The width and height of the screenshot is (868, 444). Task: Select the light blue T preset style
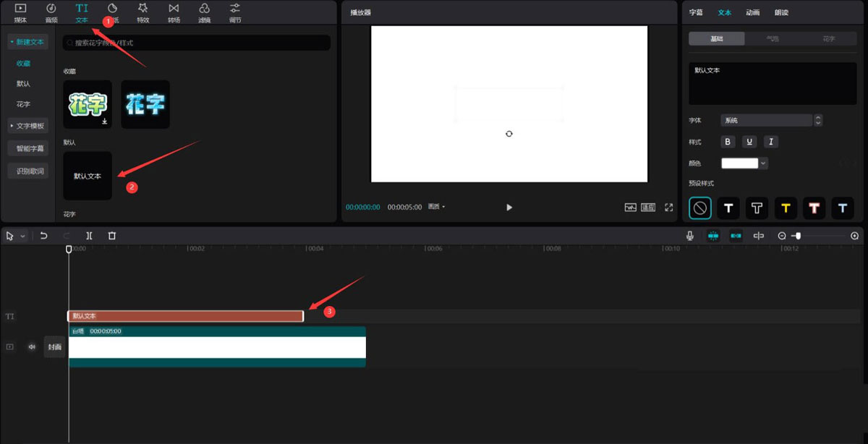843,208
